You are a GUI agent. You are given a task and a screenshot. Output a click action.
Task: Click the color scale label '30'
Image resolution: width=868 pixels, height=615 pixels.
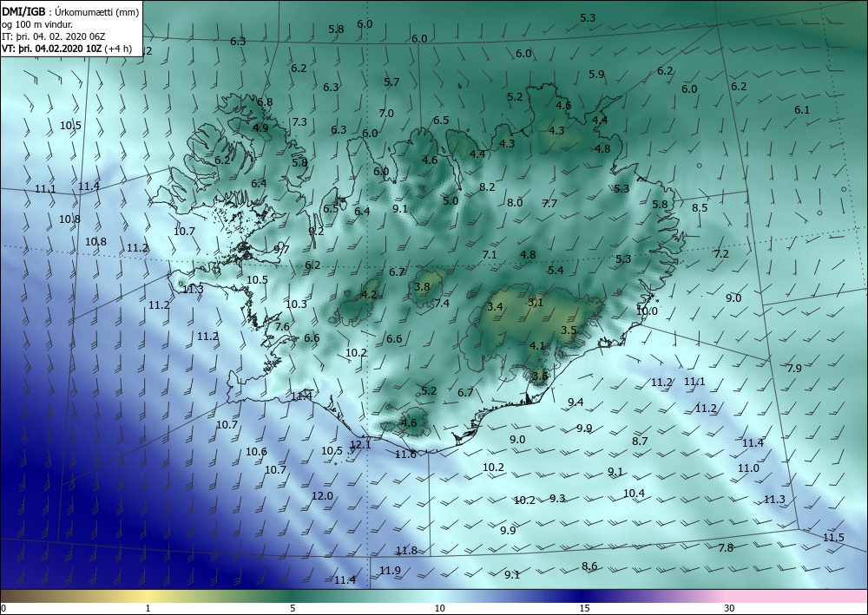pos(729,608)
